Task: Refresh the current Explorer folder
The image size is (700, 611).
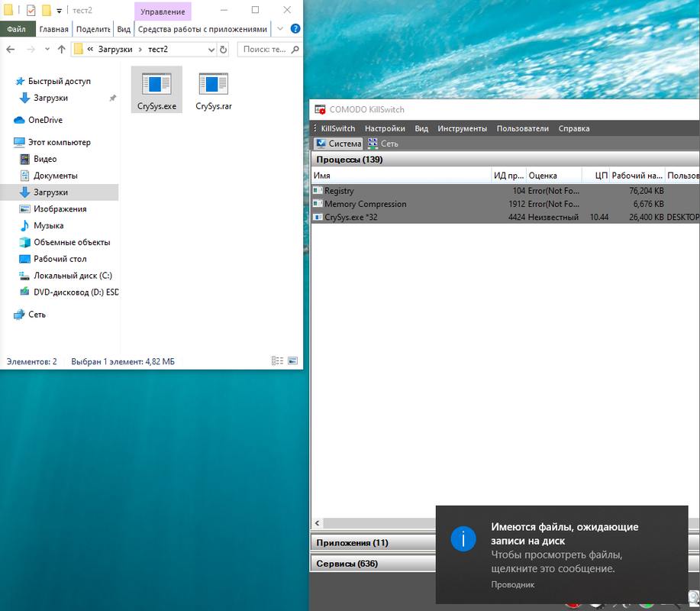Action: pos(223,50)
